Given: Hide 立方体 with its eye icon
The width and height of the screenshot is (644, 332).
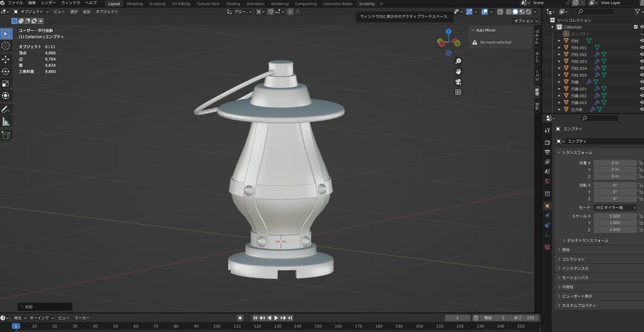Looking at the screenshot, I should tap(642, 109).
